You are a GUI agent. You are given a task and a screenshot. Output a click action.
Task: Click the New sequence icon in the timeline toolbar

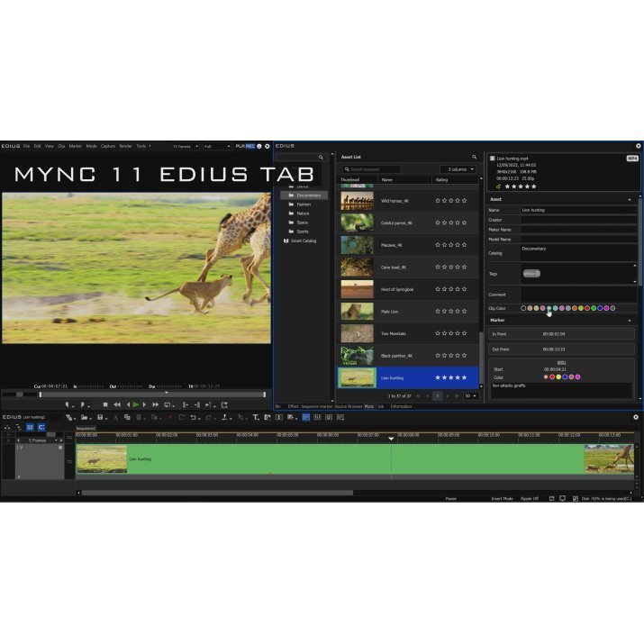pos(68,417)
